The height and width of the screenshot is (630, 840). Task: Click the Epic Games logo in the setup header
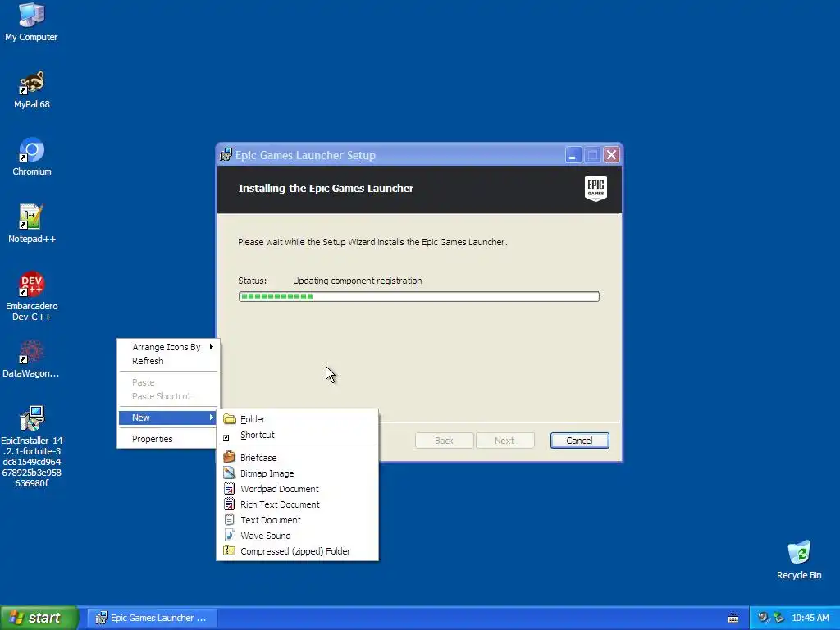tap(596, 189)
